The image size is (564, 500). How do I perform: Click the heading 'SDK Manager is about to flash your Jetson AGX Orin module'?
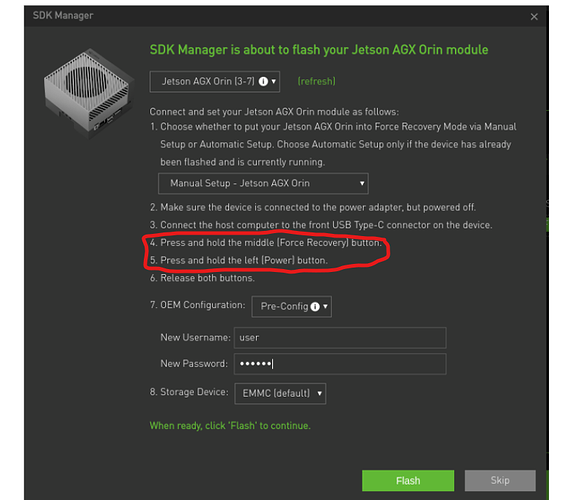point(319,50)
